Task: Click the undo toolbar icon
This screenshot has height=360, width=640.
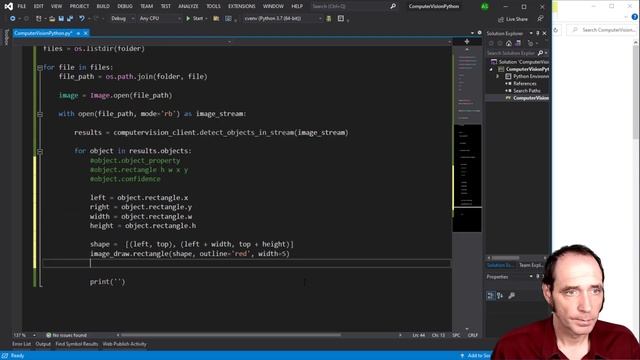Action: (x=82, y=18)
